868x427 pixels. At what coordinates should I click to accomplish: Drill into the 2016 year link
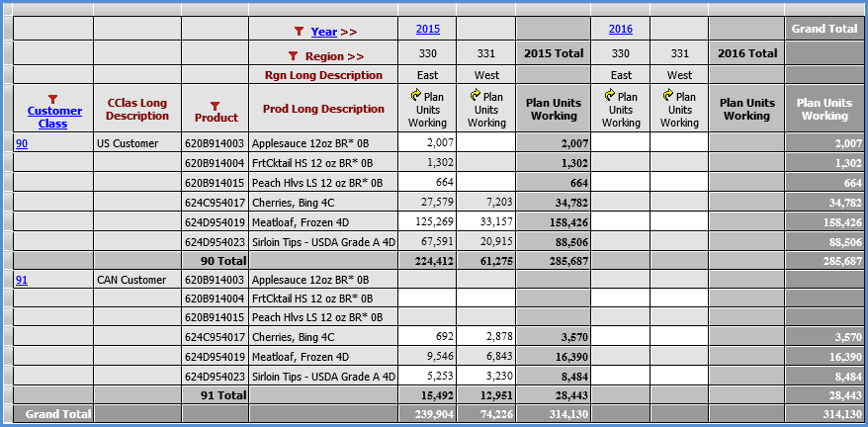(x=621, y=30)
